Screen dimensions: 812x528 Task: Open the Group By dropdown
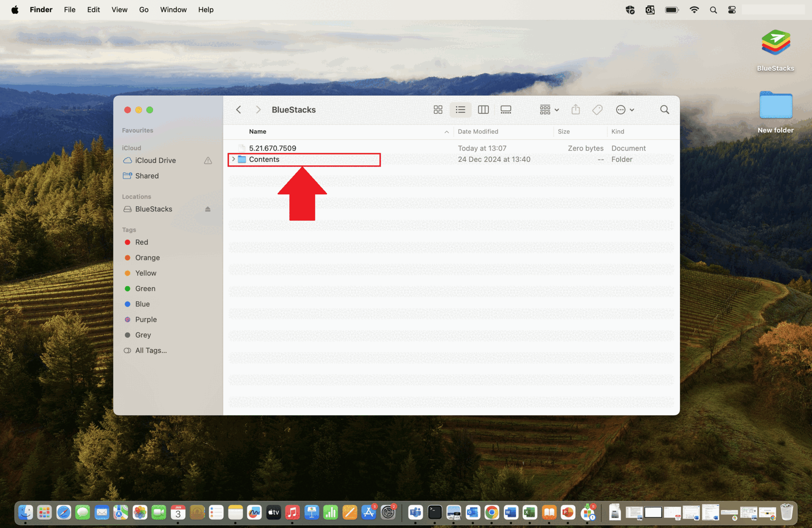549,110
